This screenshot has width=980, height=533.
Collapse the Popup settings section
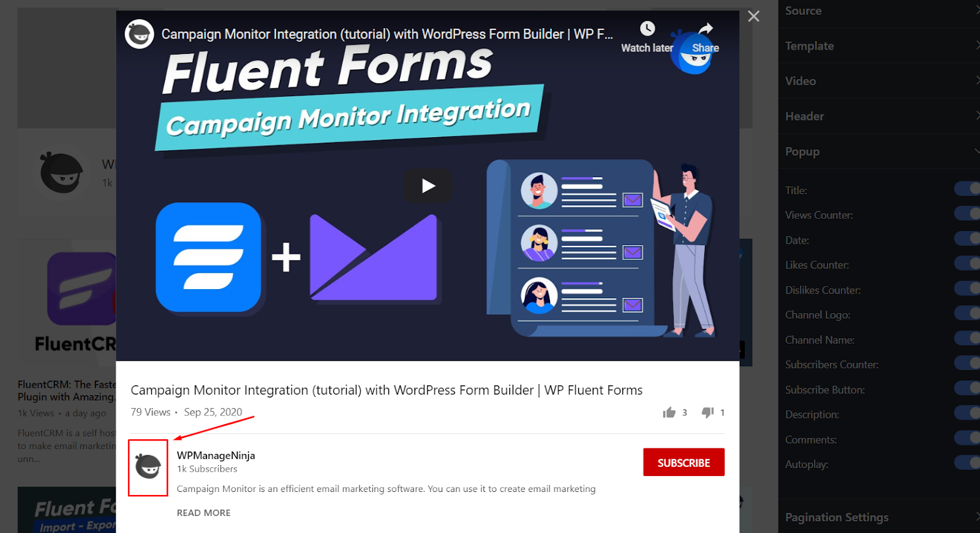click(x=879, y=151)
